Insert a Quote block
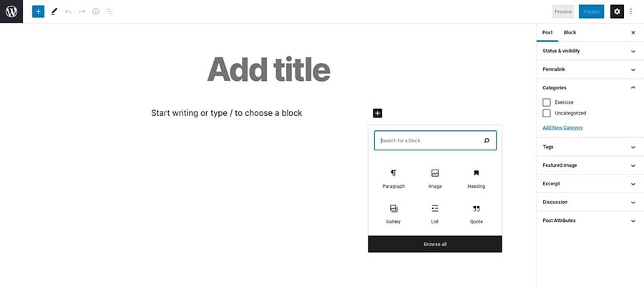 pos(477,214)
